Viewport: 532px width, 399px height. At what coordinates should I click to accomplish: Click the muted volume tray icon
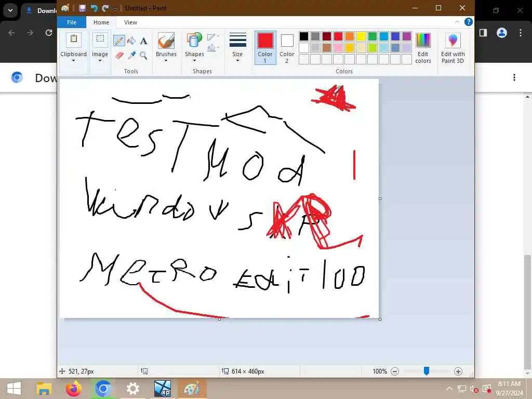pos(474,389)
